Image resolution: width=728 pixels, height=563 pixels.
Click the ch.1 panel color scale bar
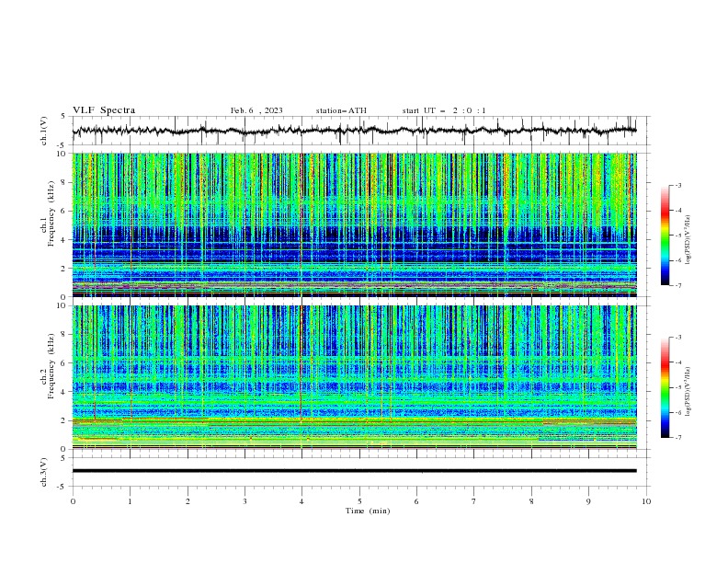pyautogui.click(x=665, y=236)
